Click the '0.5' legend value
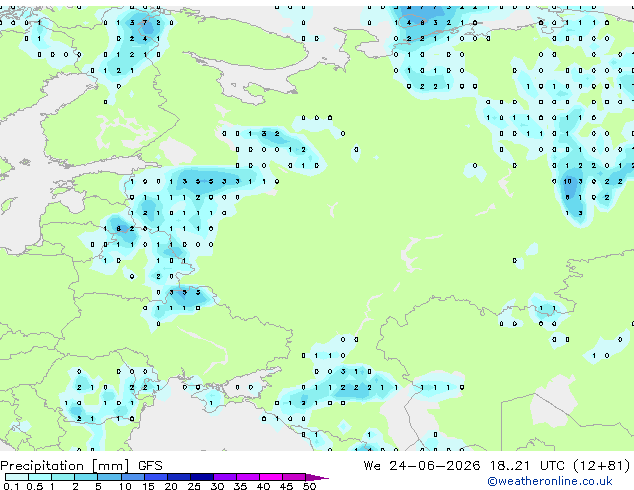 (35, 486)
